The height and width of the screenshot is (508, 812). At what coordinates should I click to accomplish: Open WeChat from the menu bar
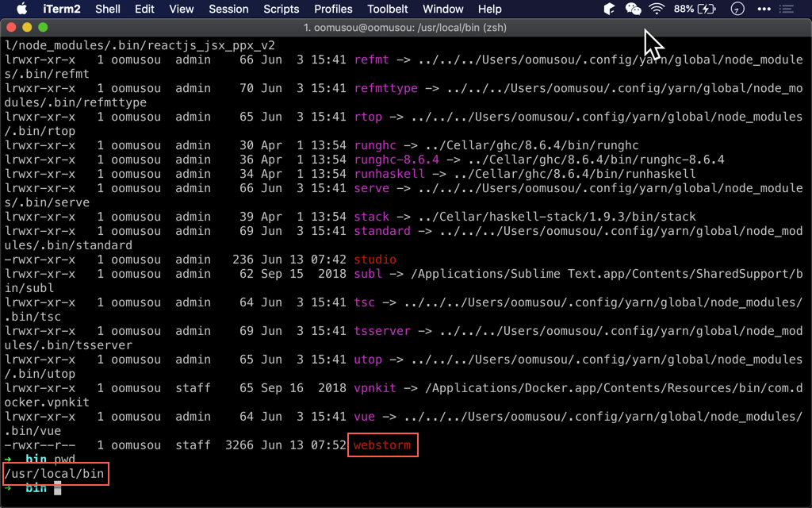tap(633, 9)
